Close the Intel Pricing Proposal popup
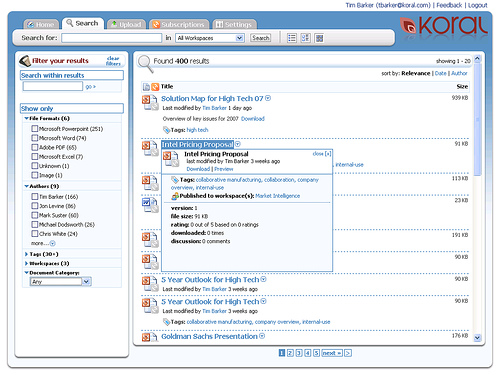The image size is (500, 375). click(x=322, y=154)
